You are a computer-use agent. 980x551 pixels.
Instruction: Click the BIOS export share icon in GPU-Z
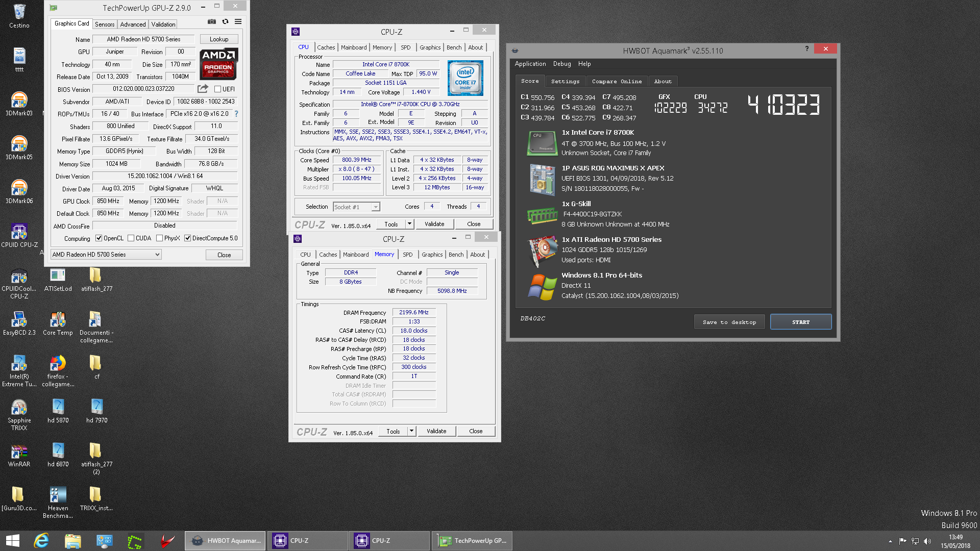[x=203, y=88]
